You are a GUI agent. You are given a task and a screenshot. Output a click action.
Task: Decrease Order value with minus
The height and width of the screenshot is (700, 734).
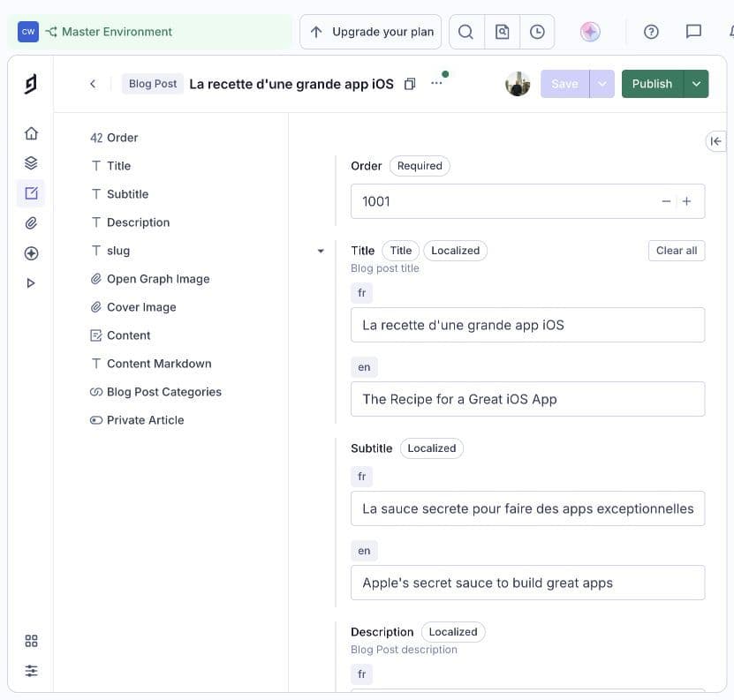click(666, 201)
